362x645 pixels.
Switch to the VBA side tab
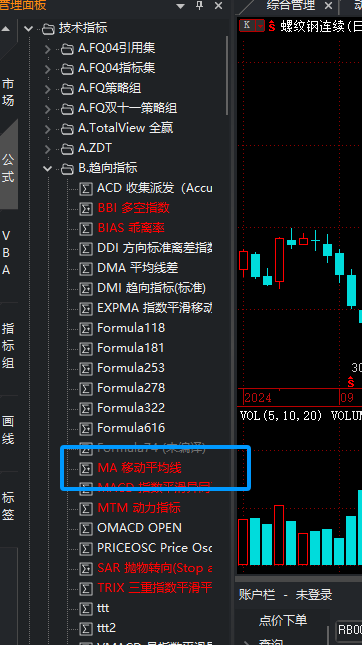(7, 252)
